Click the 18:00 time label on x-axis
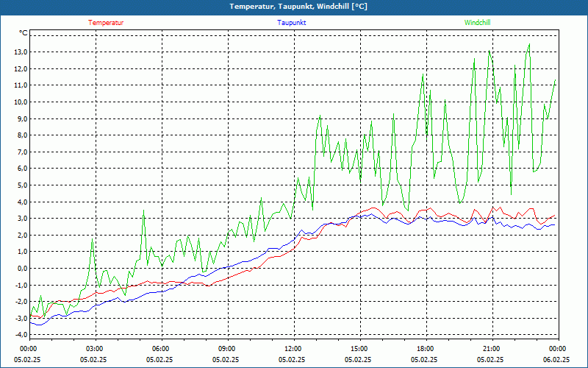The image size is (588, 368). [x=426, y=349]
